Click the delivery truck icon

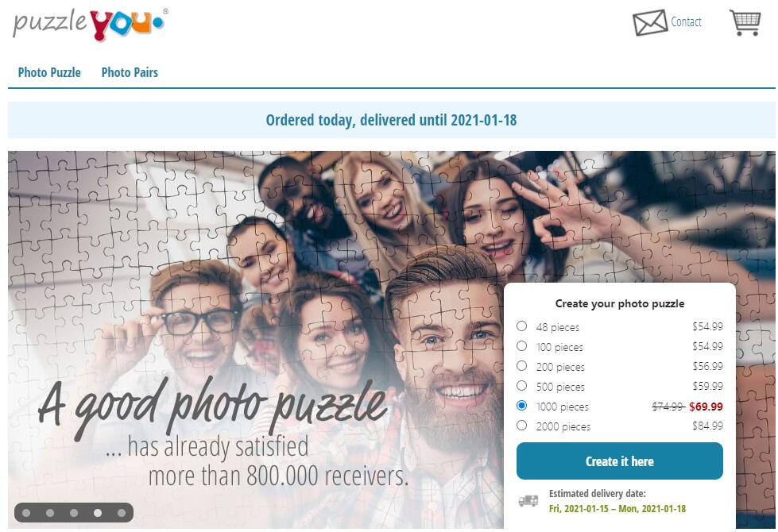pos(528,501)
